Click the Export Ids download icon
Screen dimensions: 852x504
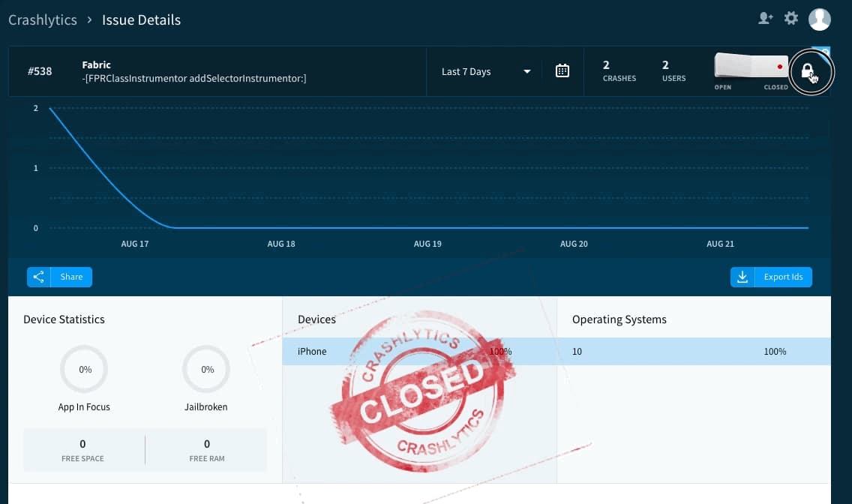pos(742,277)
